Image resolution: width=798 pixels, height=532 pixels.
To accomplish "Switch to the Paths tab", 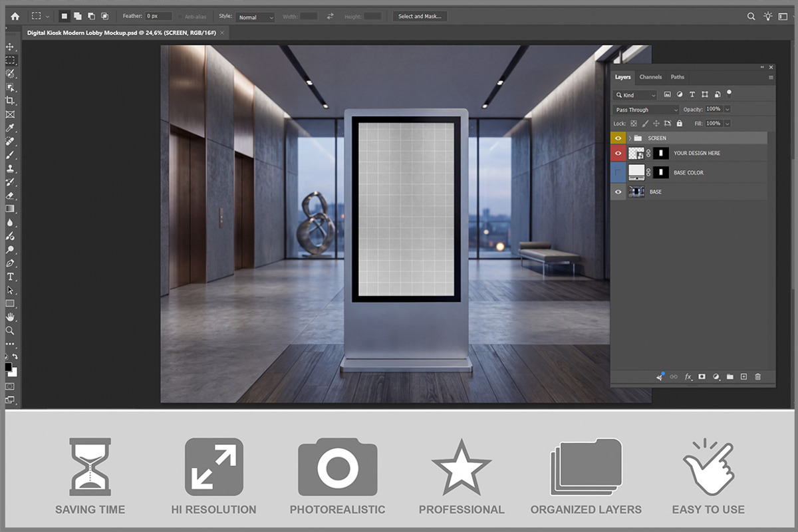I will (x=677, y=77).
